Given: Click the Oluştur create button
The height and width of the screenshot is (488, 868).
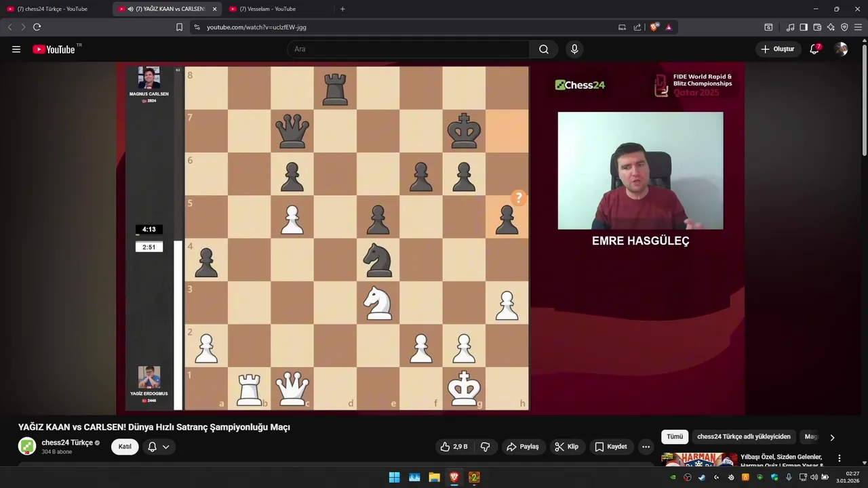Looking at the screenshot, I should click(777, 49).
